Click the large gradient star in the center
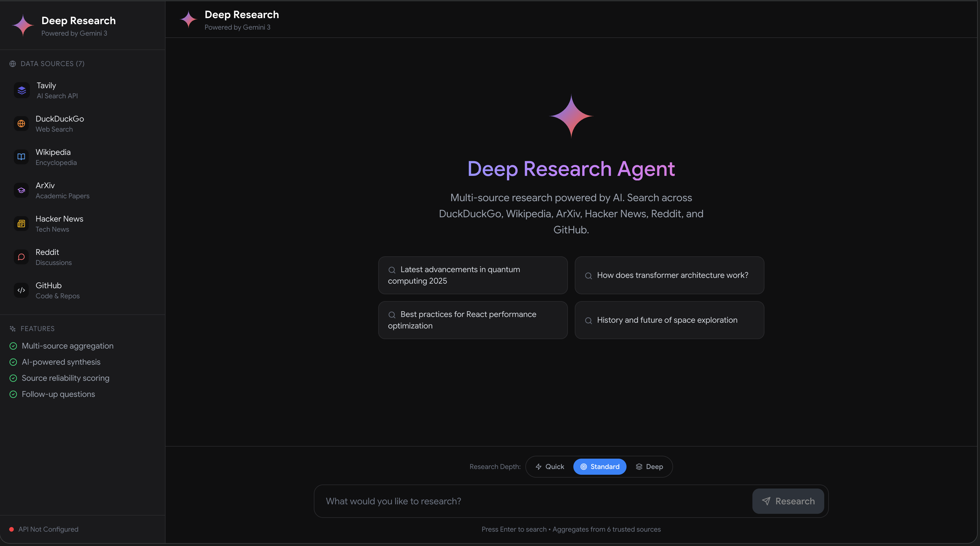This screenshot has height=546, width=980. click(571, 116)
